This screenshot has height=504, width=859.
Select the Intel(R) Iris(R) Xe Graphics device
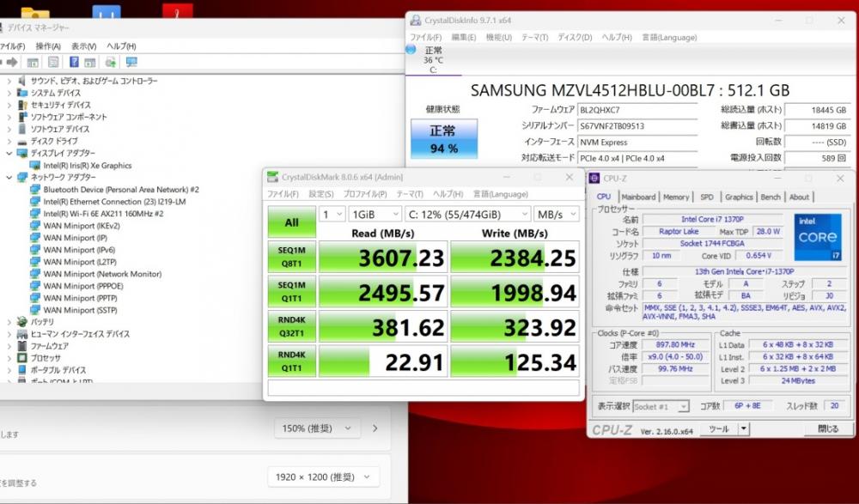88,166
